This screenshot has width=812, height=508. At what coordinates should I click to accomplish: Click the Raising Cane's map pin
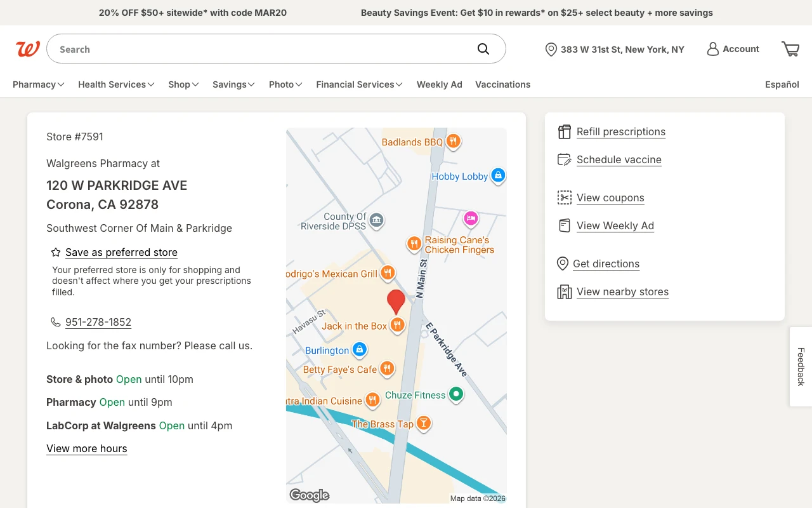pyautogui.click(x=414, y=243)
